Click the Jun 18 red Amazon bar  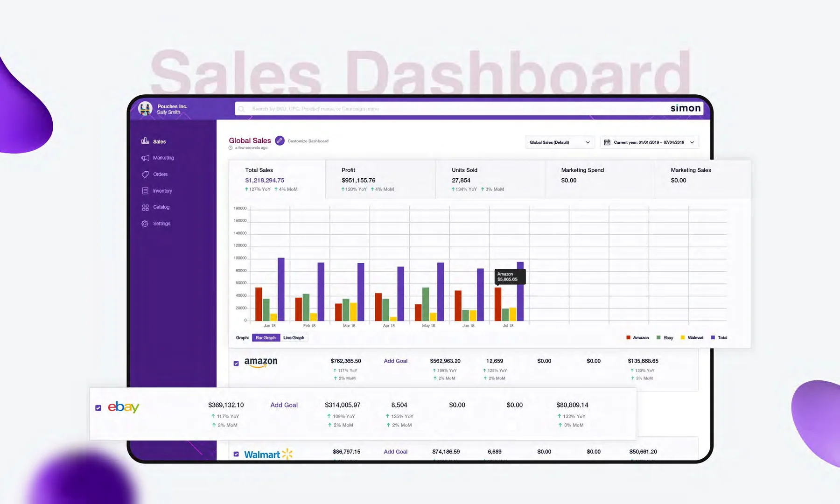pyautogui.click(x=458, y=306)
